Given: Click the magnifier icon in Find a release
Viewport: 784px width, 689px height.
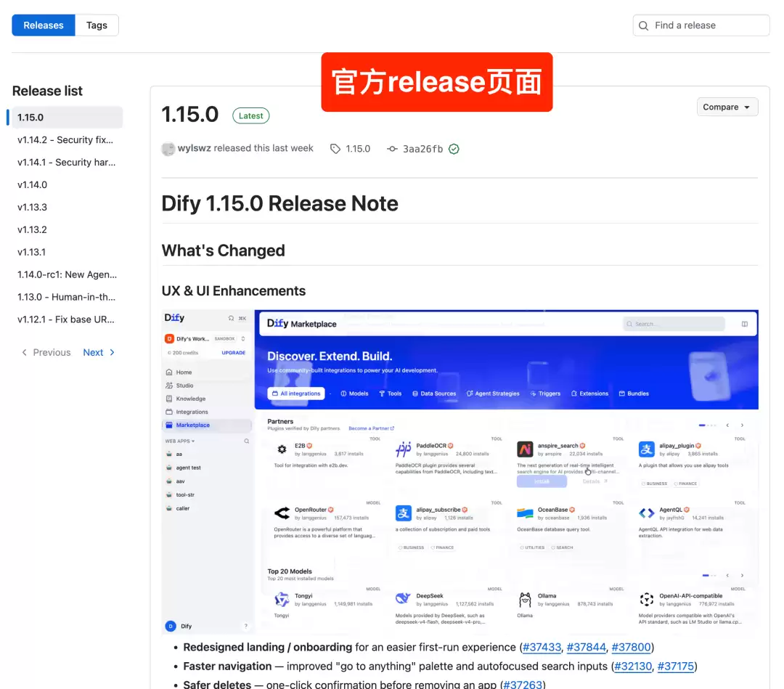Looking at the screenshot, I should pos(643,25).
